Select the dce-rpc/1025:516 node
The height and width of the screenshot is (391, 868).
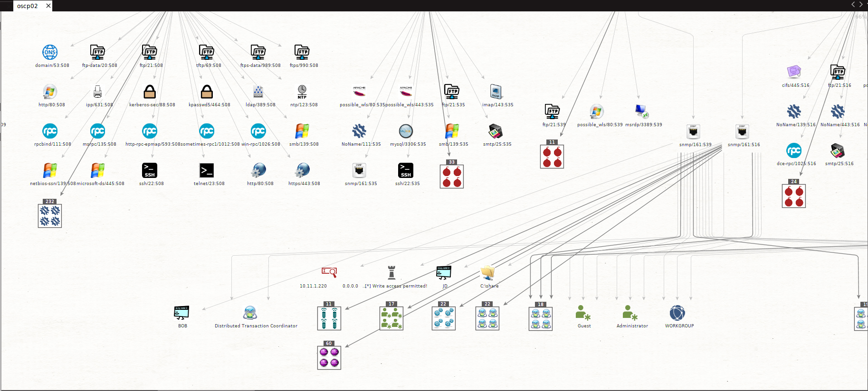point(794,151)
